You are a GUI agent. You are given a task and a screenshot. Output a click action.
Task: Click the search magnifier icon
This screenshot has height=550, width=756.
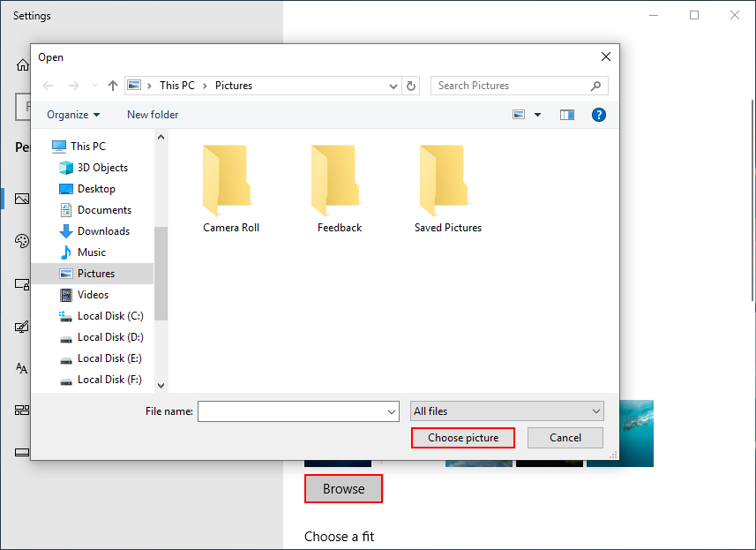pyautogui.click(x=596, y=86)
